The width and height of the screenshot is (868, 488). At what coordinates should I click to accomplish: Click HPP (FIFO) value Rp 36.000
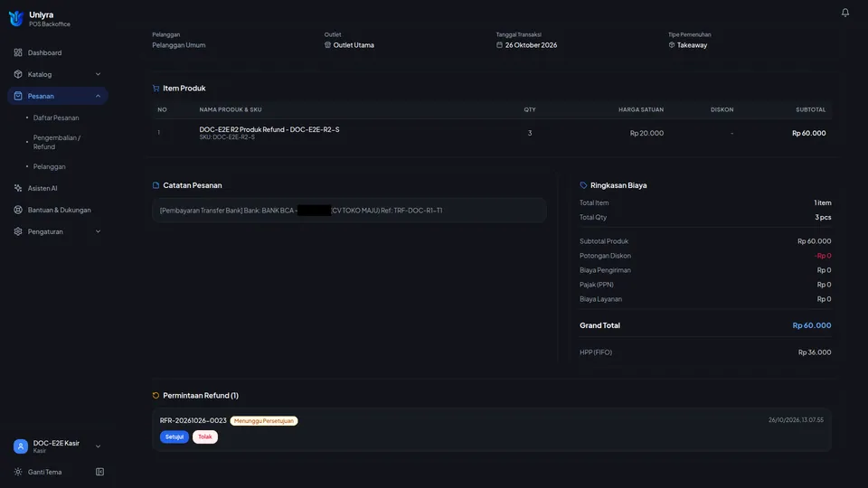coord(815,352)
